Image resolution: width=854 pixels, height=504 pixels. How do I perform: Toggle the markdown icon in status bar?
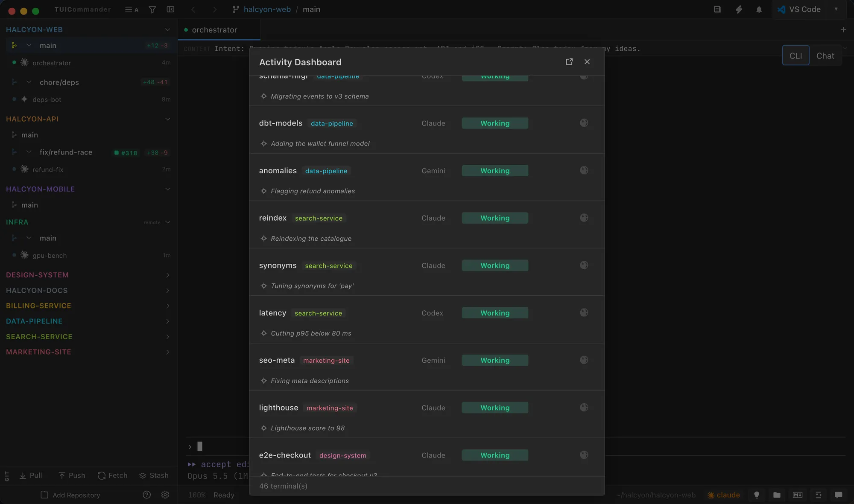[x=798, y=495]
